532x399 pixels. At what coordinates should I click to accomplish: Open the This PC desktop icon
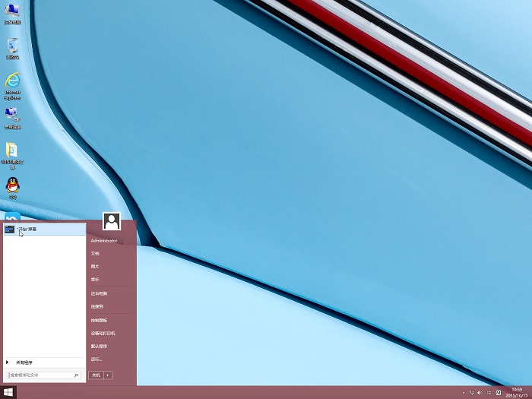pos(12,14)
